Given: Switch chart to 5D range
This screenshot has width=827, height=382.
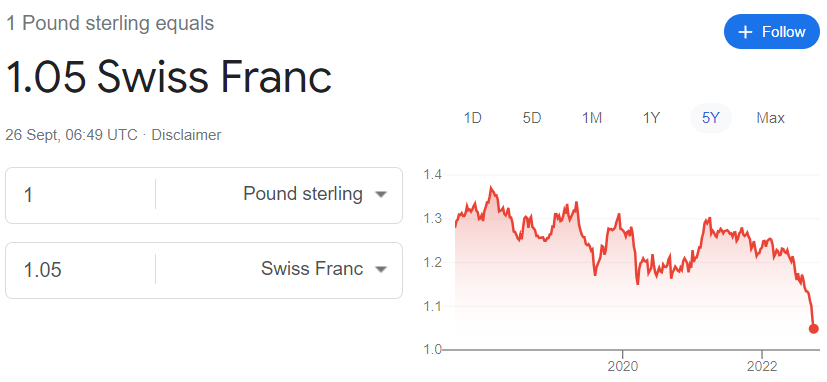Looking at the screenshot, I should (532, 118).
